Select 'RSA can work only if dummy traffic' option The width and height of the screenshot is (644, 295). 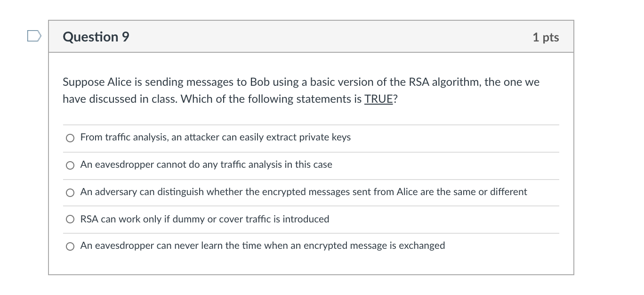69,219
